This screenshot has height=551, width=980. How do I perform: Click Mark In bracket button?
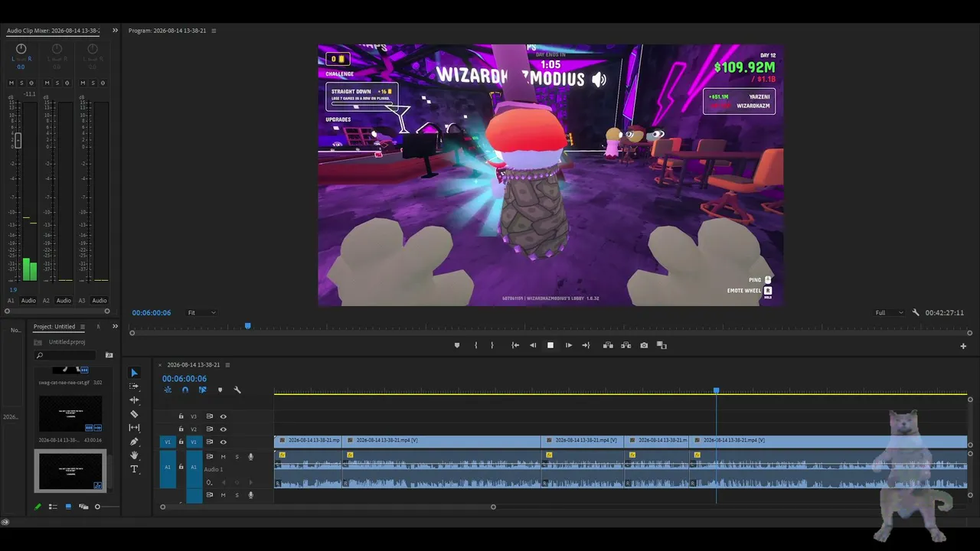[475, 345]
